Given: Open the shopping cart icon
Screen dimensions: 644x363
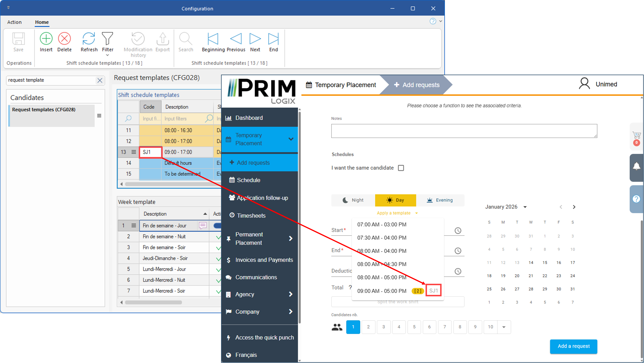Looking at the screenshot, I should tap(636, 136).
